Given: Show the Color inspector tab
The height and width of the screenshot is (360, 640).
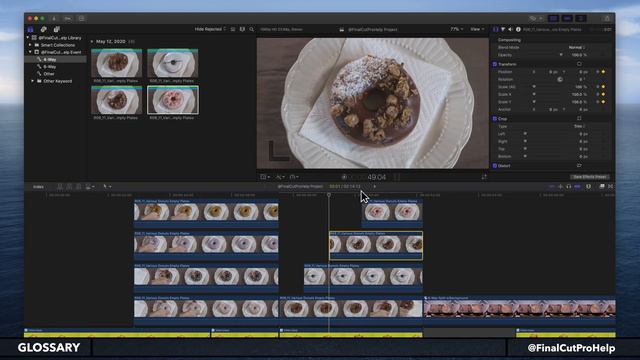Looking at the screenshot, I should [x=503, y=29].
